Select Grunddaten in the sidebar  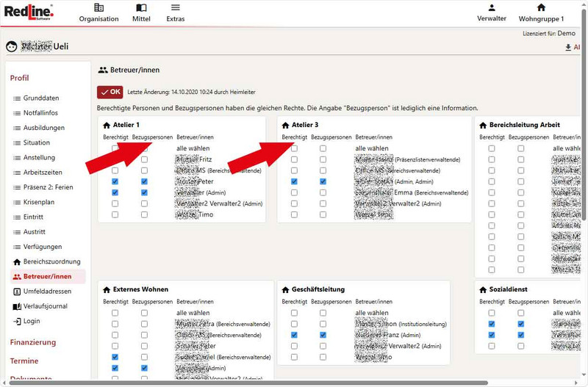tap(40, 98)
